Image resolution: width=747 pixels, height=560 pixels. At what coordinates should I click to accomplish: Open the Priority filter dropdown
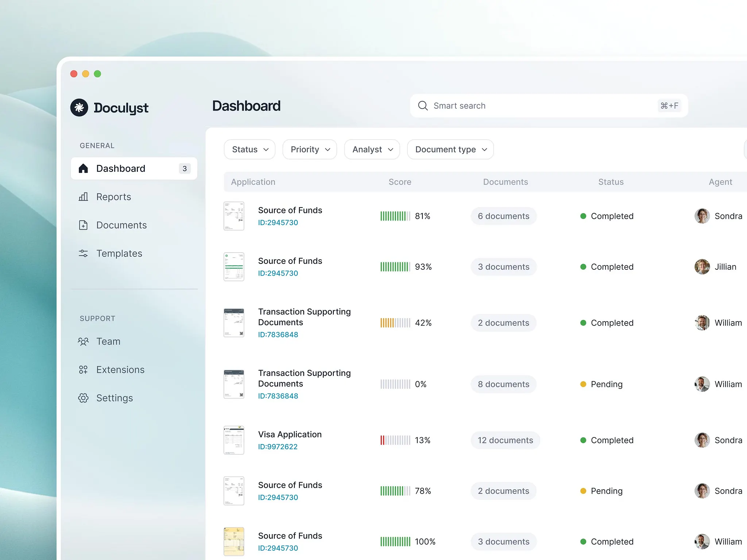pos(310,149)
